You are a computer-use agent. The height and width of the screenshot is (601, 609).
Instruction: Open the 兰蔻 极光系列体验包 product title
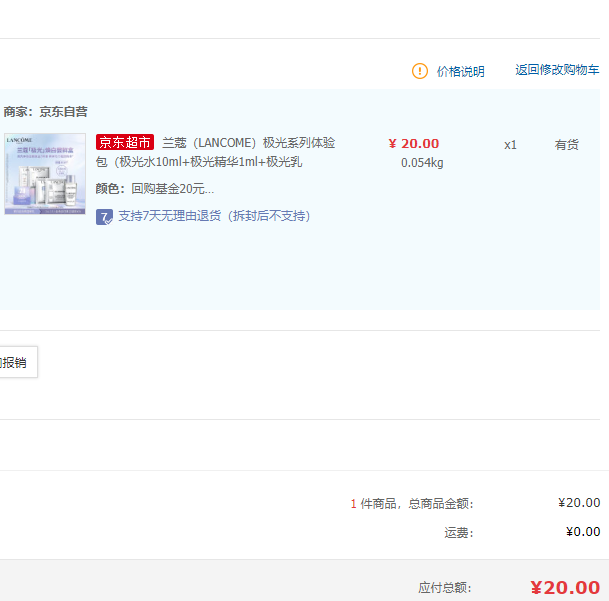(216, 152)
